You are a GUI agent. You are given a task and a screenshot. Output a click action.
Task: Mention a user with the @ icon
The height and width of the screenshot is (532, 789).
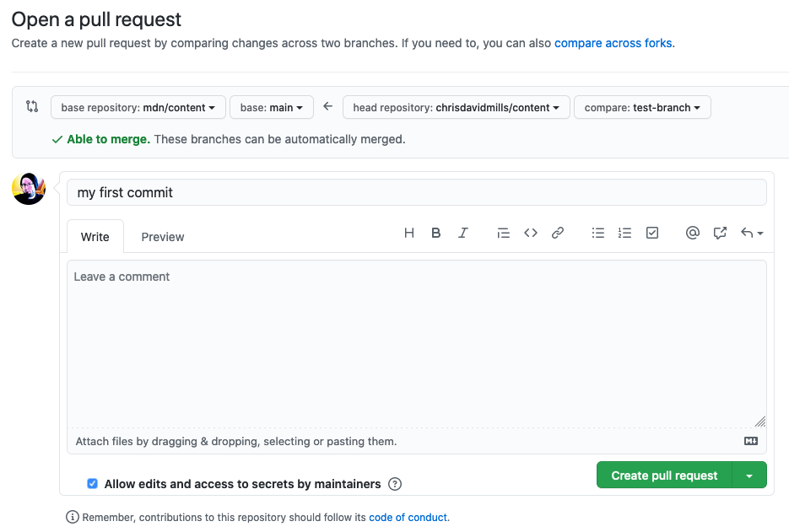693,233
